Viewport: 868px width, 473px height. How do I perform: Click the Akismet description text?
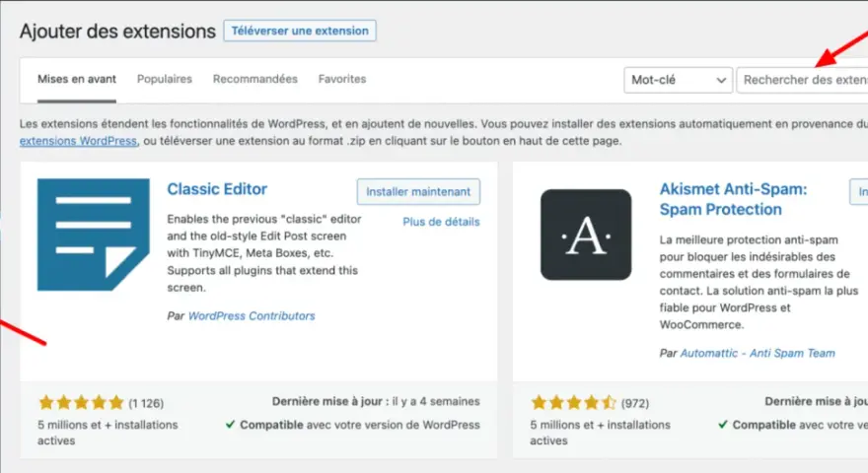click(x=759, y=282)
